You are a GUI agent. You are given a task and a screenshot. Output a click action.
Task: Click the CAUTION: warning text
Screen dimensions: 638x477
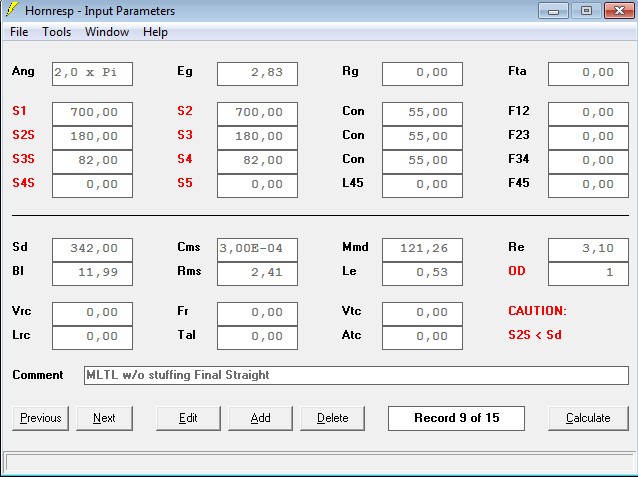[537, 311]
